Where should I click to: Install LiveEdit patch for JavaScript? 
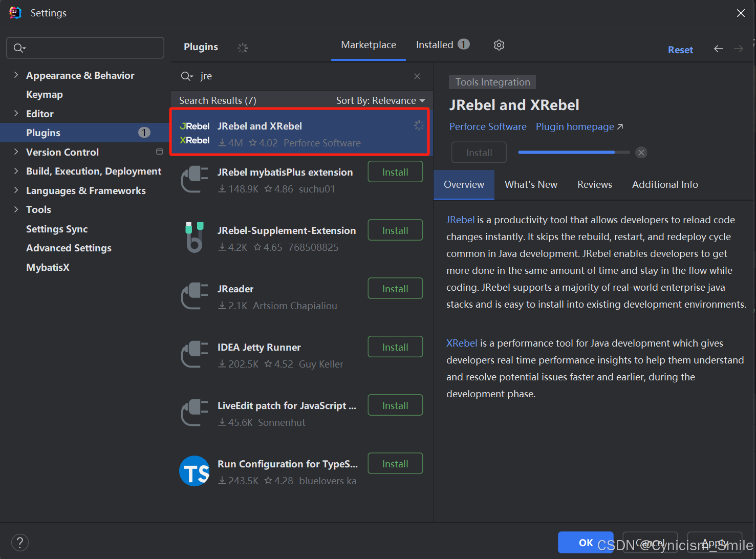point(395,405)
